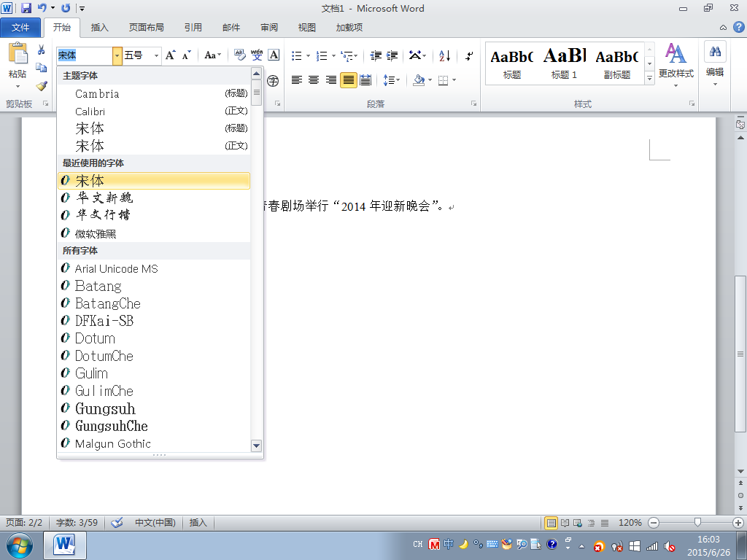Select the Format Painter brush icon
The height and width of the screenshot is (560, 747).
click(x=41, y=86)
